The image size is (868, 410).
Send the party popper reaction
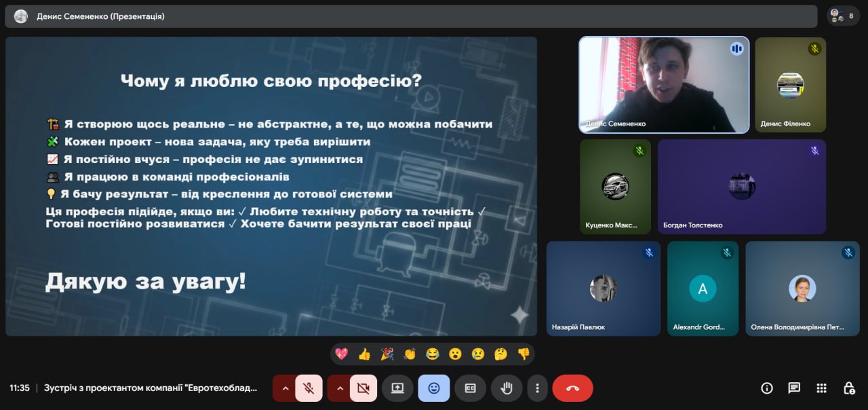click(x=387, y=354)
